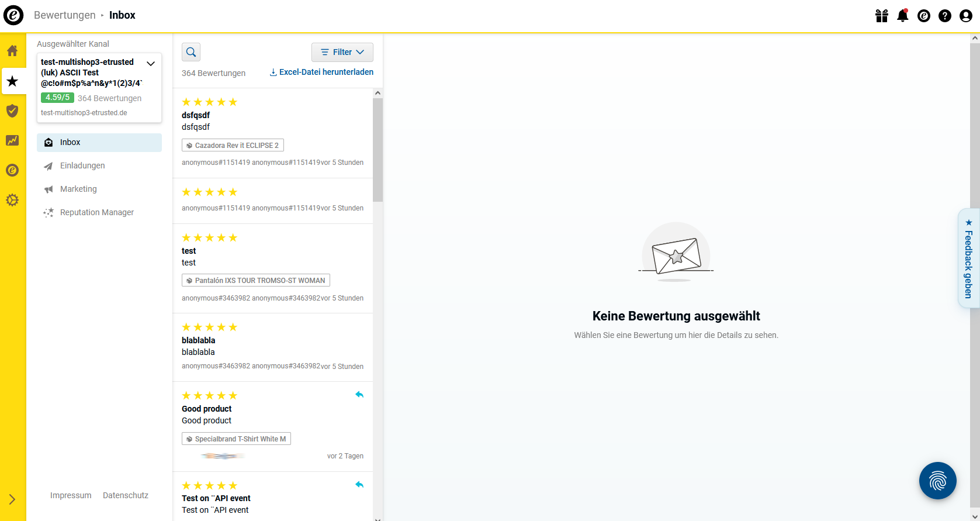980x521 pixels.
Task: Click the sparkle icon next to Reputation Manager
Action: [49, 213]
